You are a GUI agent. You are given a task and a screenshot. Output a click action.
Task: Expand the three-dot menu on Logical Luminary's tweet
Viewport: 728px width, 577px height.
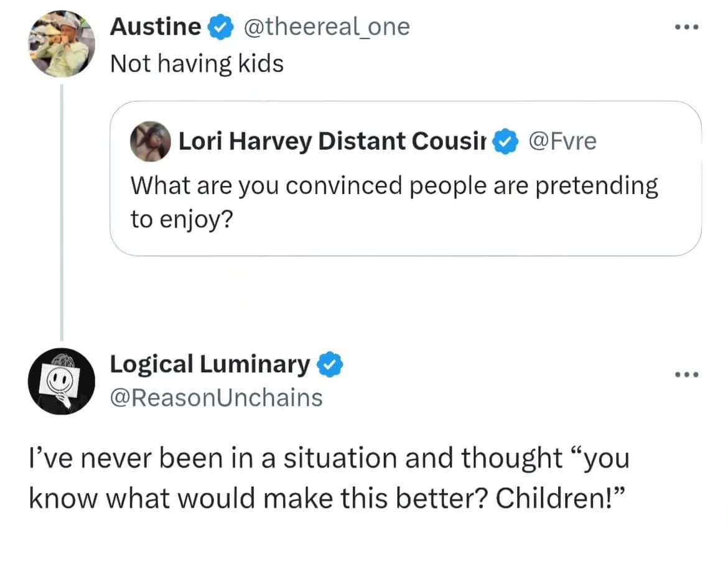[688, 374]
